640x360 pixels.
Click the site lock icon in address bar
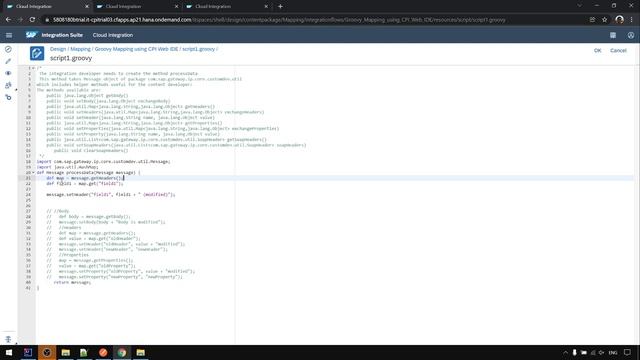click(47, 20)
